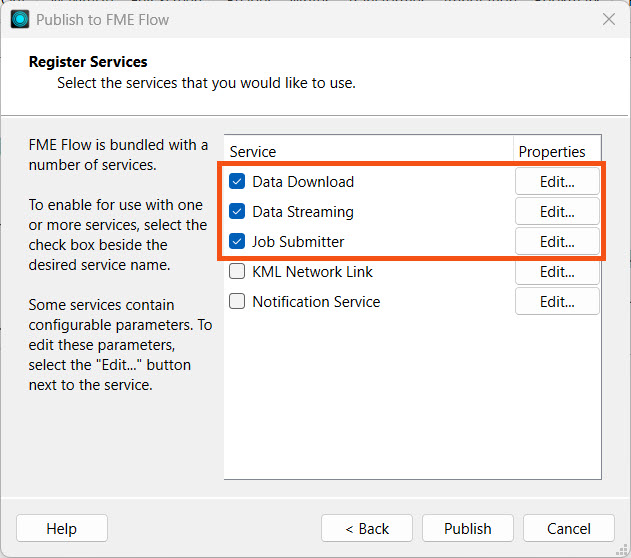Screen dimensions: 631x558
Task: Toggle off the Job Submitter checkbox
Action: click(237, 242)
